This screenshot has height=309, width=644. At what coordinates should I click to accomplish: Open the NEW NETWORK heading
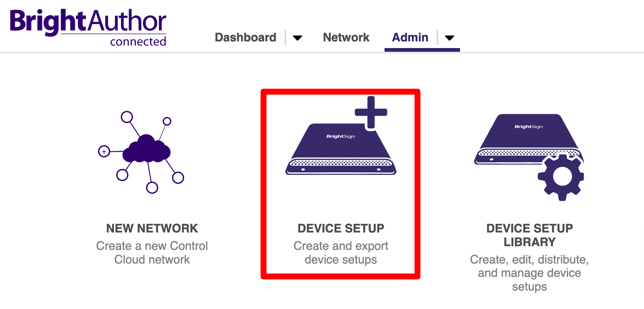click(152, 228)
